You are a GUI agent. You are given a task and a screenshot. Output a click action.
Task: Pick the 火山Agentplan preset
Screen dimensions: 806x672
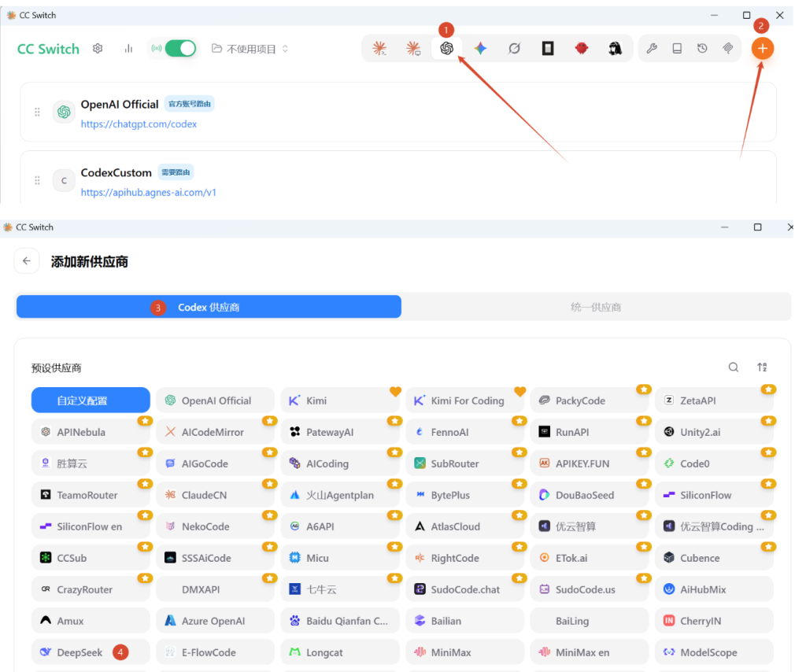pos(340,495)
